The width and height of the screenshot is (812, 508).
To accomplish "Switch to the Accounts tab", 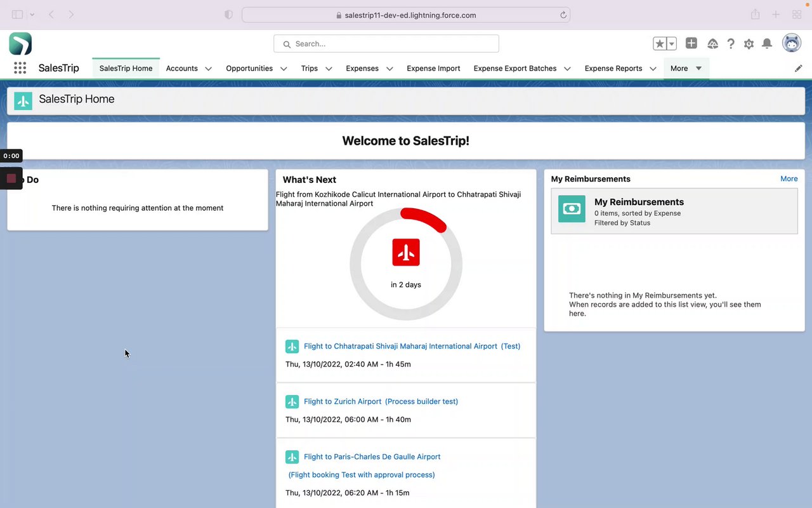I will [182, 68].
